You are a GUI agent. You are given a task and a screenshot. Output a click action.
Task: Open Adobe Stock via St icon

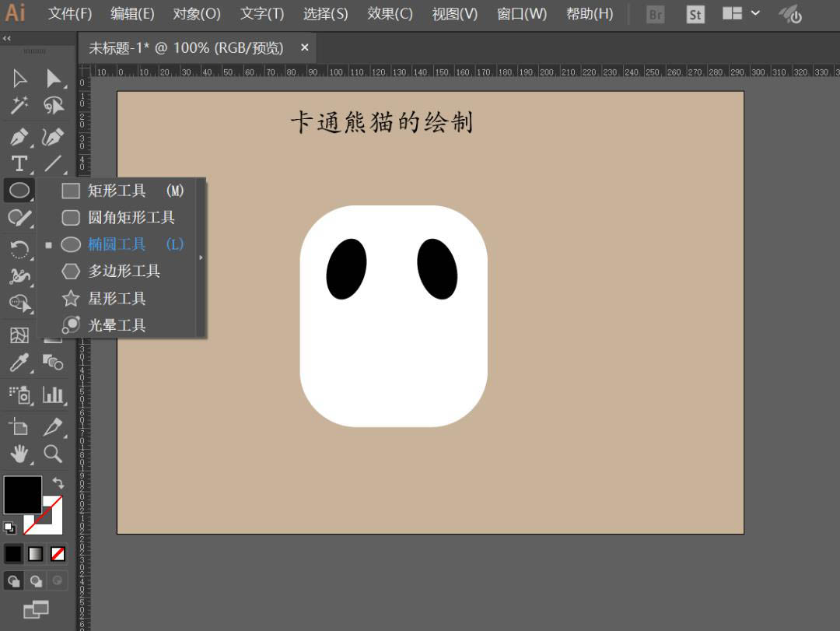tap(695, 14)
